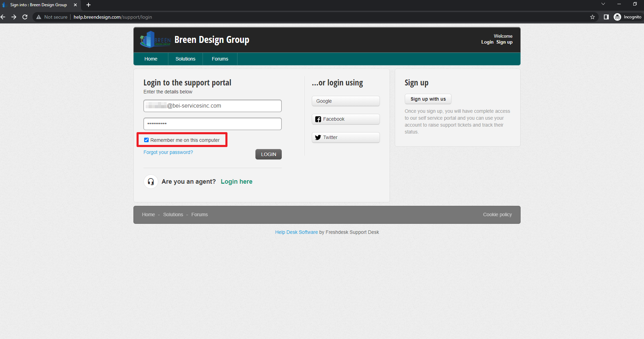Image resolution: width=644 pixels, height=339 pixels.
Task: Click the Breen Design Group title text
Action: click(x=212, y=40)
